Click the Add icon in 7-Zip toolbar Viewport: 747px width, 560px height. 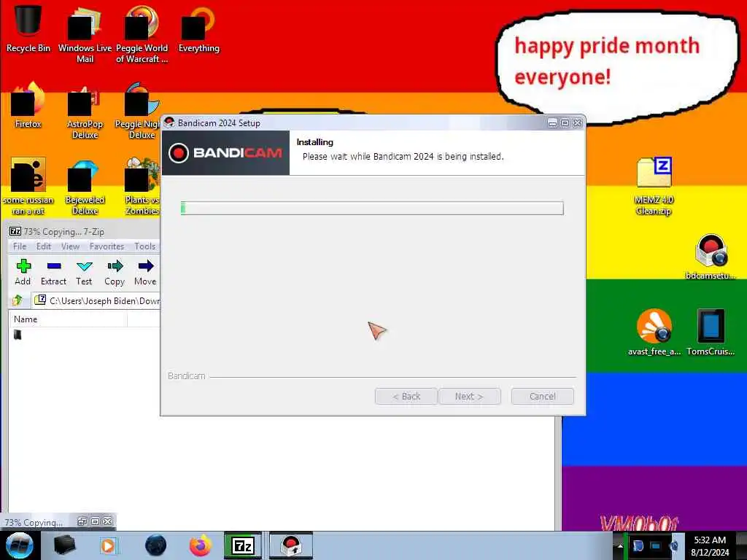click(x=23, y=273)
